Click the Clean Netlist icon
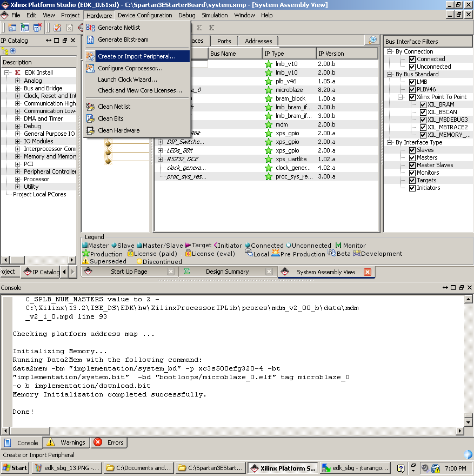474x476 pixels. (90, 107)
